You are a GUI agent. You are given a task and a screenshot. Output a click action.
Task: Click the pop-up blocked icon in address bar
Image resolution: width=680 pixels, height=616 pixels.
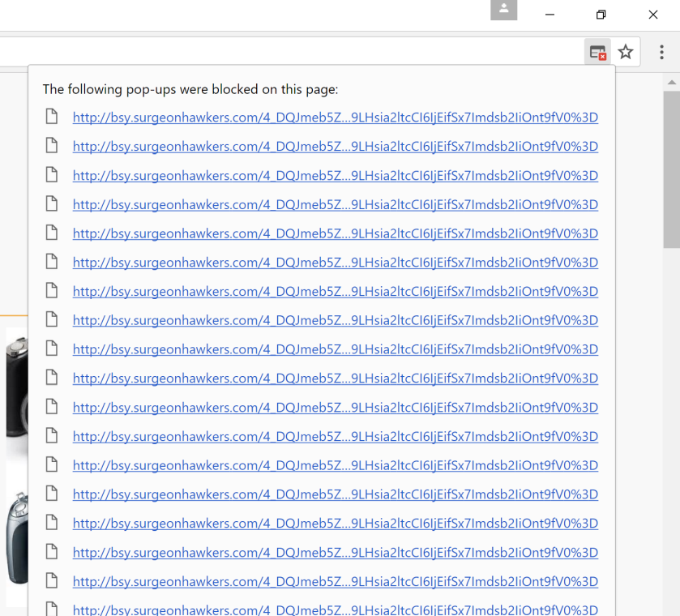pyautogui.click(x=597, y=53)
